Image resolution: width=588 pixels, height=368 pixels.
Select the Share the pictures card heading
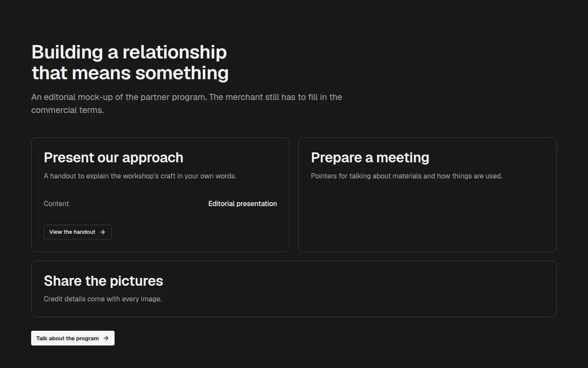click(103, 281)
